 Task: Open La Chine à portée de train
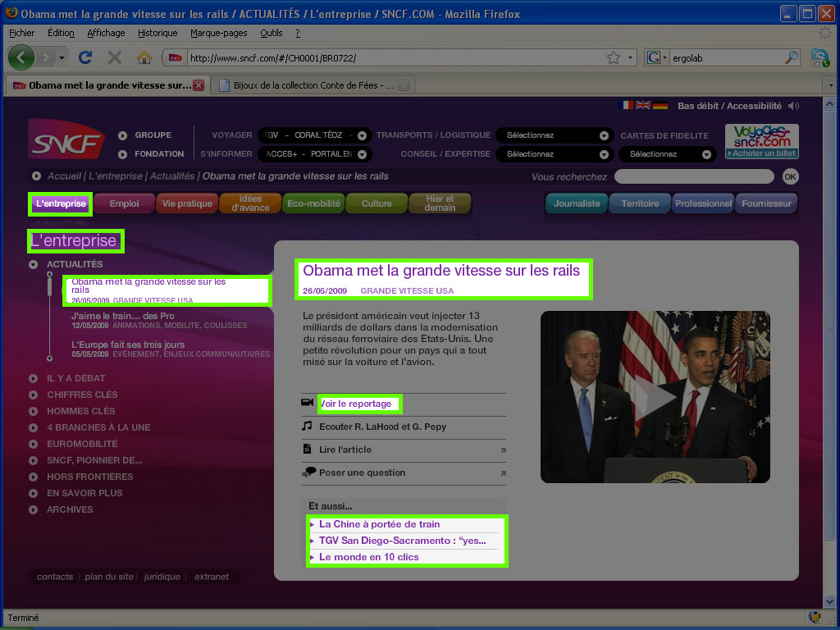click(379, 524)
